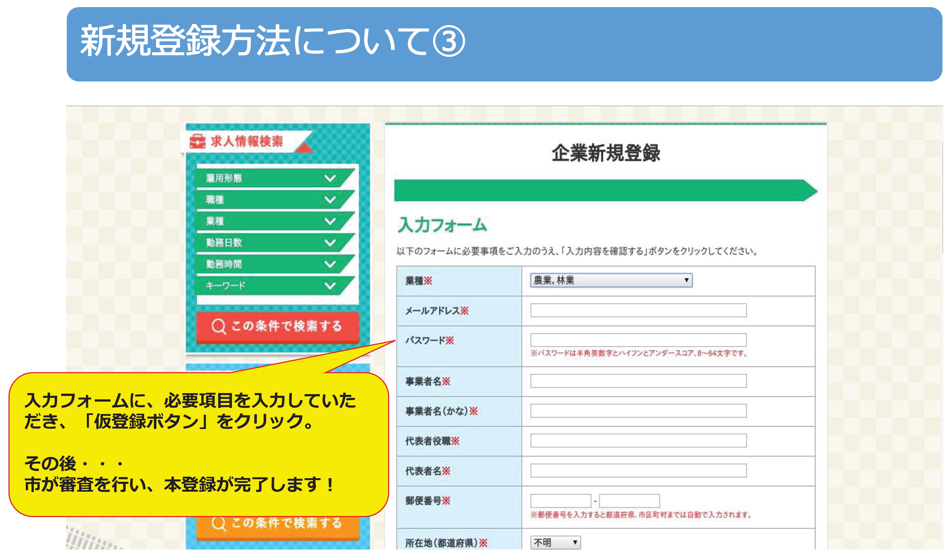949x560 pixels.
Task: Focus the 代表者役職 input field
Action: (638, 441)
